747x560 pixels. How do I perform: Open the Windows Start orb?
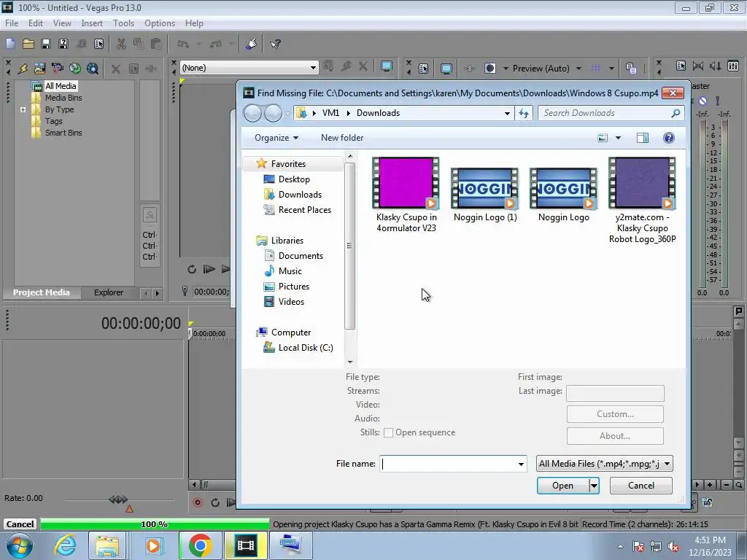tap(19, 545)
